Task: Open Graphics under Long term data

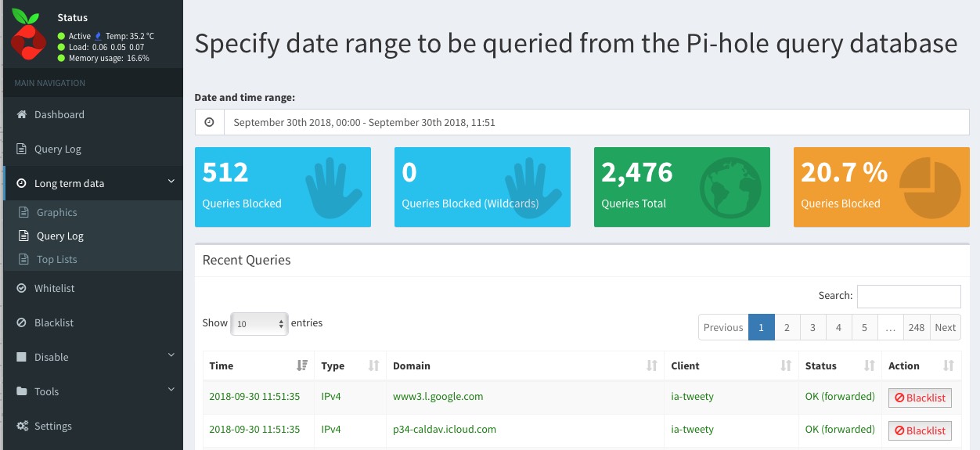Action: click(56, 212)
